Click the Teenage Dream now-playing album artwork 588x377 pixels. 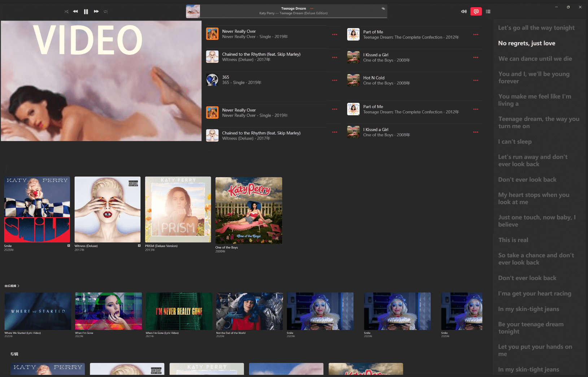(x=193, y=11)
